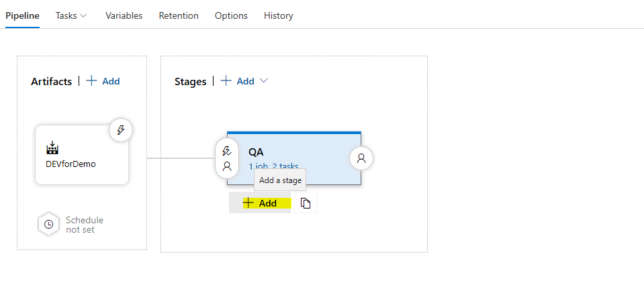The height and width of the screenshot is (293, 644).
Task: Expand the Tasks tab dropdown chevron
Action: pos(83,15)
